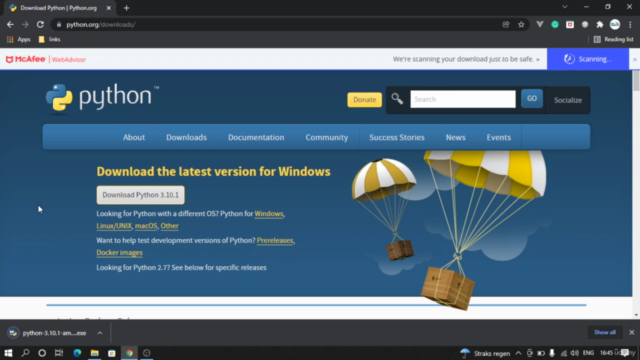Expand download item options chevron
640x360 pixels.
(100, 333)
